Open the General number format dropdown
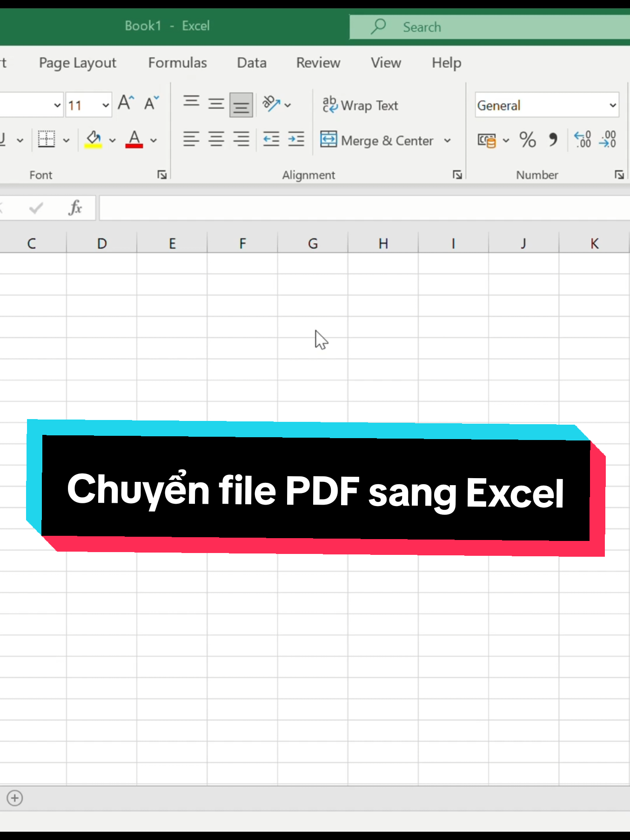Viewport: 630px width, 840px height. [613, 105]
